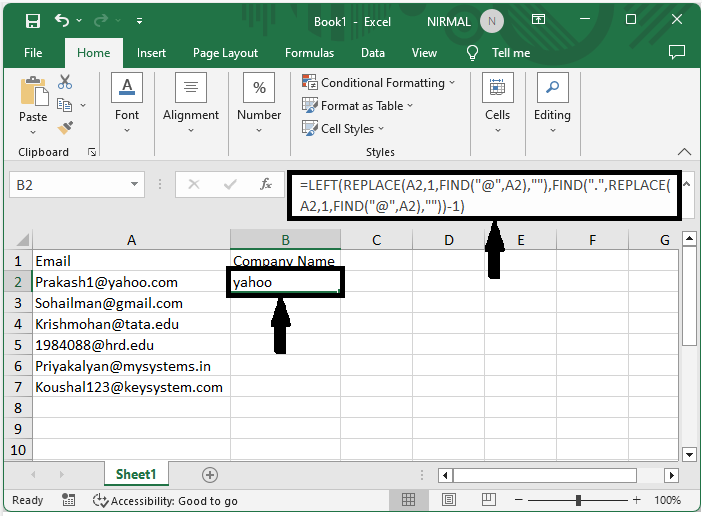Expand the Conditional Formatting dropdown
The image size is (702, 516).
click(379, 83)
